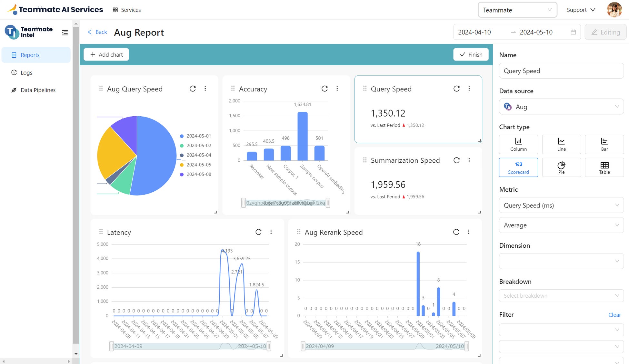629x364 pixels.
Task: Go to Logs in the sidebar
Action: 26,73
